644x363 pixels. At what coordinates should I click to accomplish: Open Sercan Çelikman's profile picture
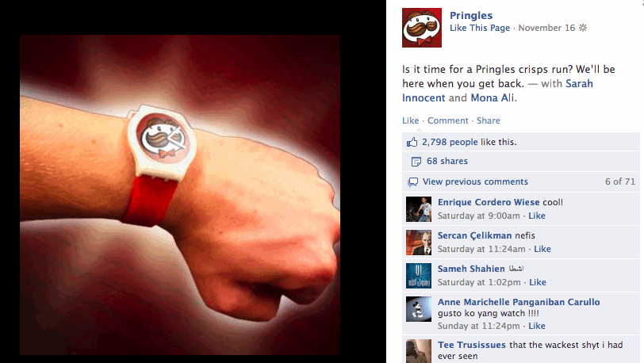pos(419,243)
